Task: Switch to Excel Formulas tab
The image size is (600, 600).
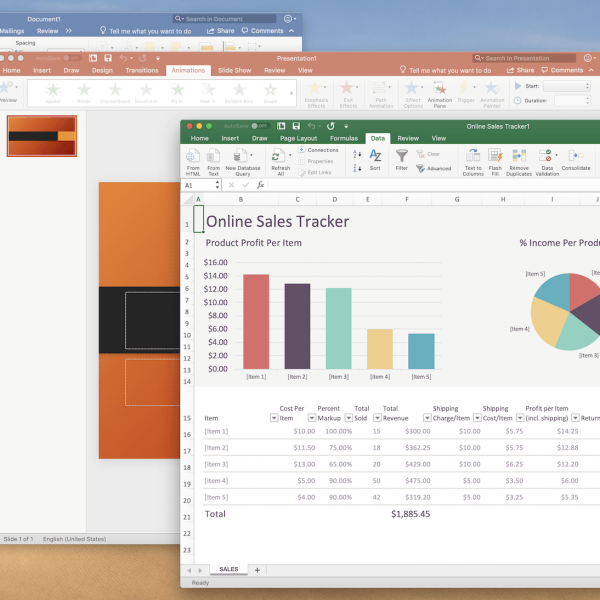Action: (344, 138)
